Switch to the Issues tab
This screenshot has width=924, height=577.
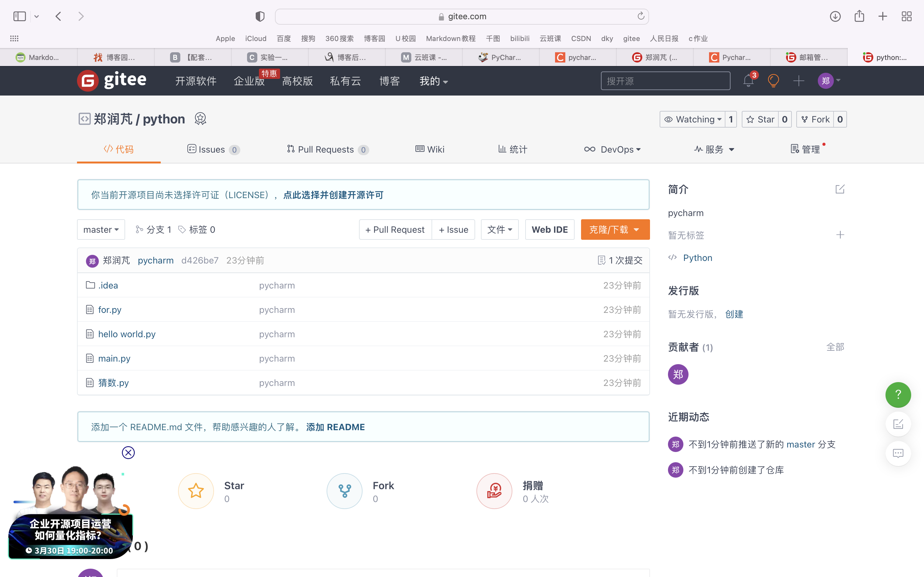pyautogui.click(x=212, y=150)
